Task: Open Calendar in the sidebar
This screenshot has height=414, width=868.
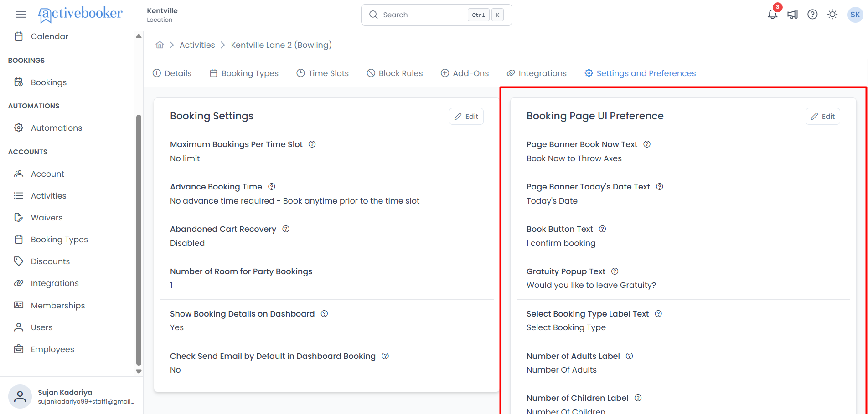Action: coord(49,36)
